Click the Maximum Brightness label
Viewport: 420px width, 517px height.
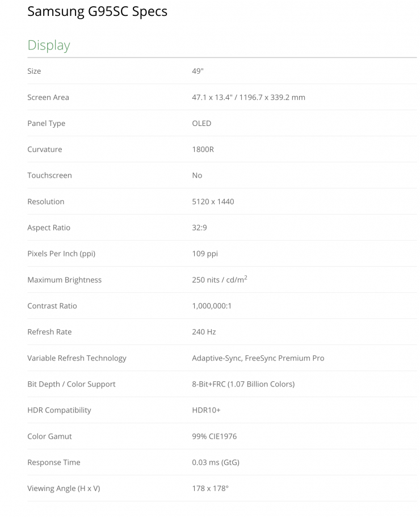(x=64, y=280)
